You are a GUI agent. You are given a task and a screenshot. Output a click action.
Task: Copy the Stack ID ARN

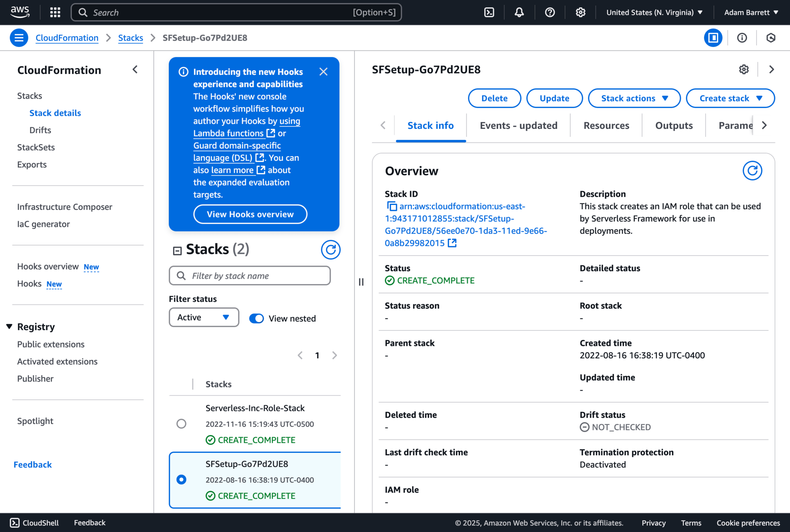(391, 206)
